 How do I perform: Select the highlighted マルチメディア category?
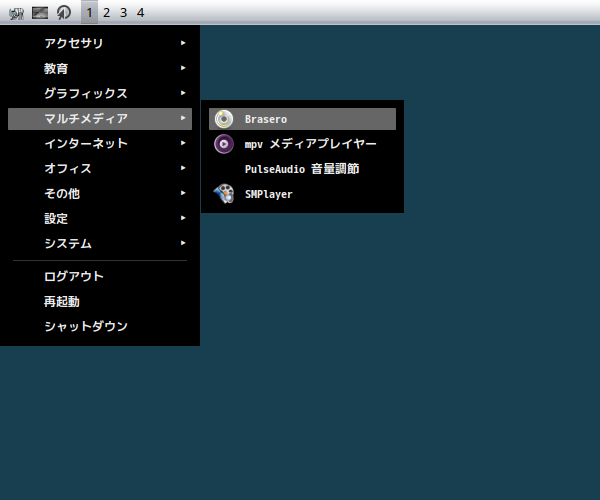(100, 119)
